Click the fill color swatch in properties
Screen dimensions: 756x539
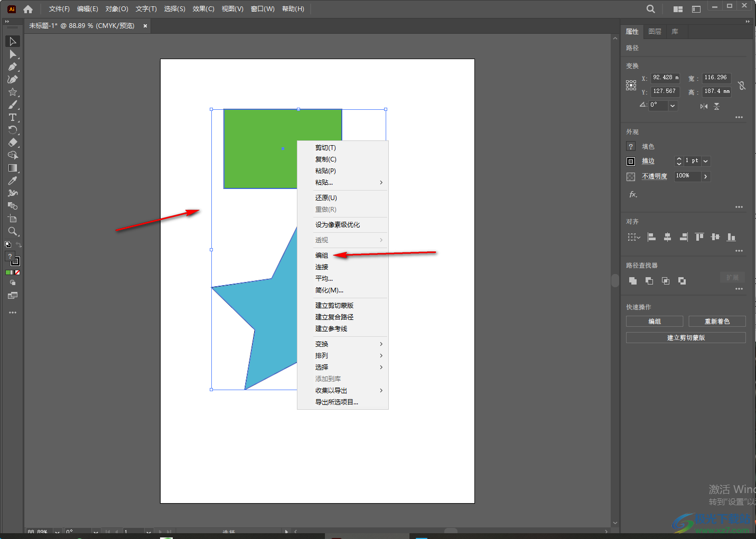point(631,146)
